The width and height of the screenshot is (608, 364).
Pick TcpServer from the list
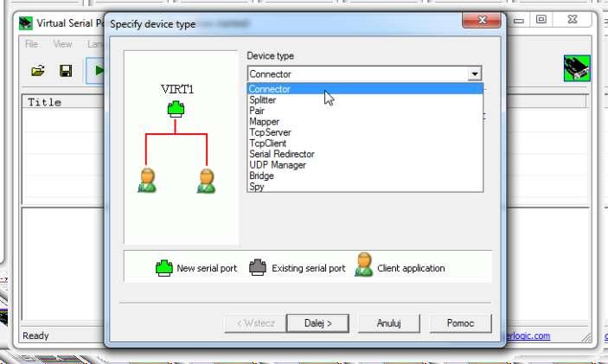tap(365, 132)
